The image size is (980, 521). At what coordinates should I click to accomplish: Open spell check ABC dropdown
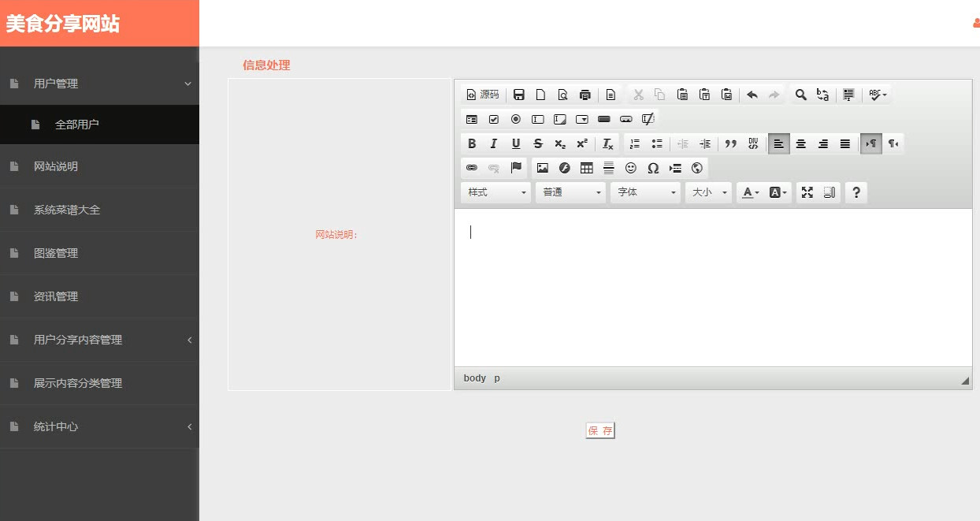pos(877,95)
